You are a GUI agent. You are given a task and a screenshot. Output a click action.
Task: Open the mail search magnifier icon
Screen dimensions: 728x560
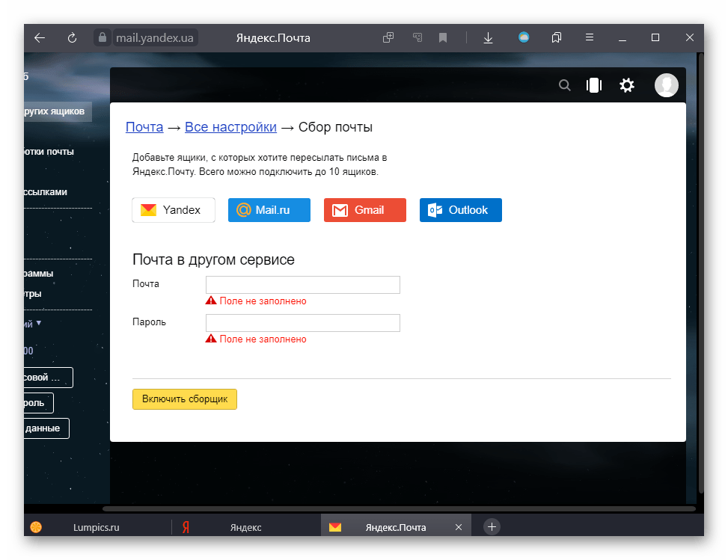565,85
